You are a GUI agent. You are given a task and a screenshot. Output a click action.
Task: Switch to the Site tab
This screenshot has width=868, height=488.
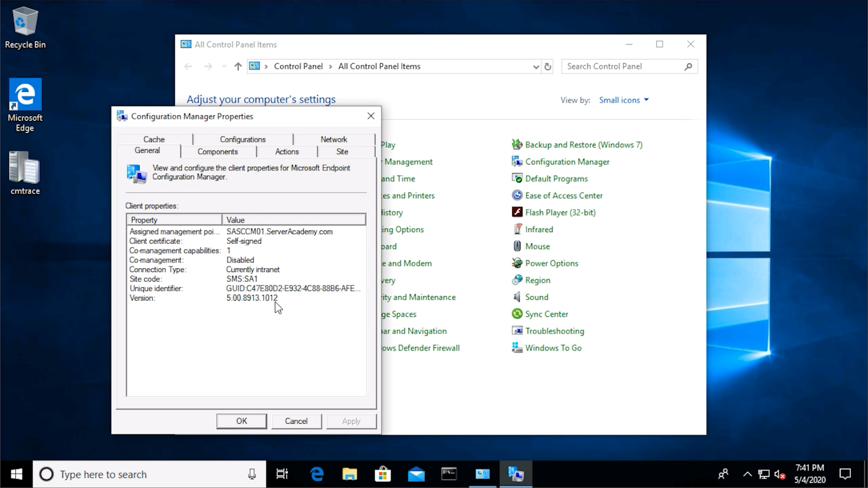click(x=342, y=151)
